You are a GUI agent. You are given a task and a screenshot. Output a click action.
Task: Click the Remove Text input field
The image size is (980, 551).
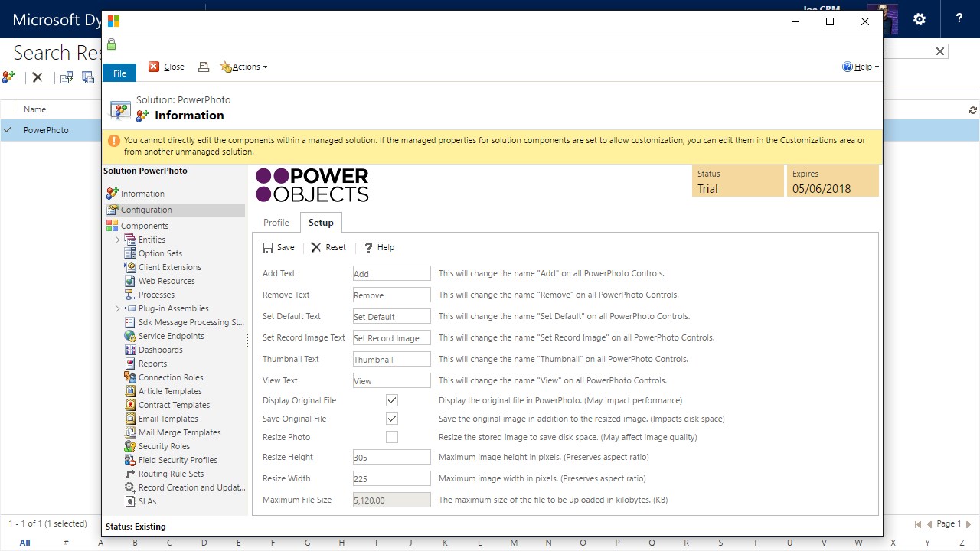click(x=392, y=295)
